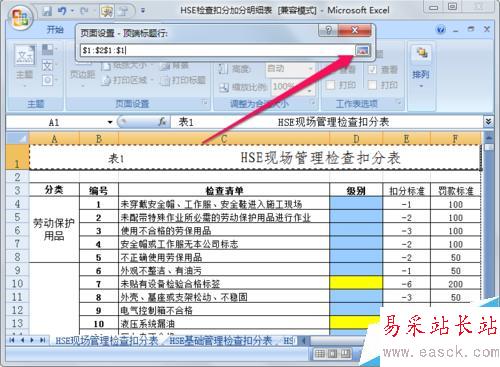Open the Name Box dropdown arrow
The width and height of the screenshot is (500, 367).
point(110,122)
